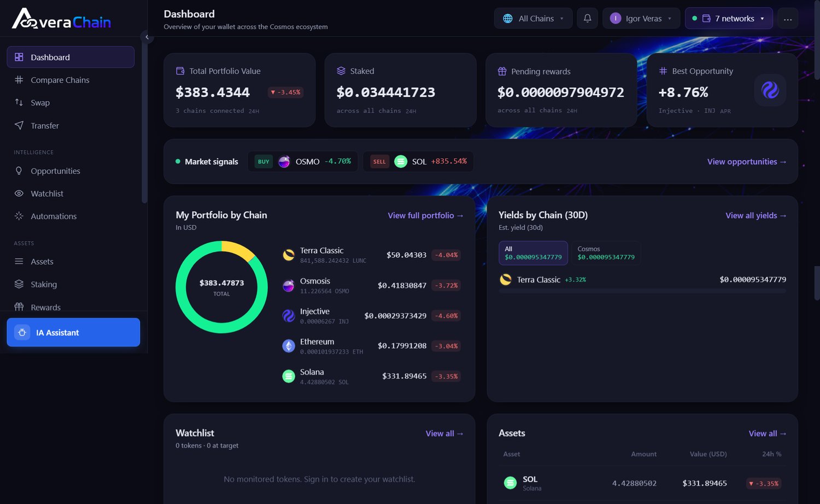Click the Terra Classic yield row icon
This screenshot has width=820, height=504.
pyautogui.click(x=506, y=279)
